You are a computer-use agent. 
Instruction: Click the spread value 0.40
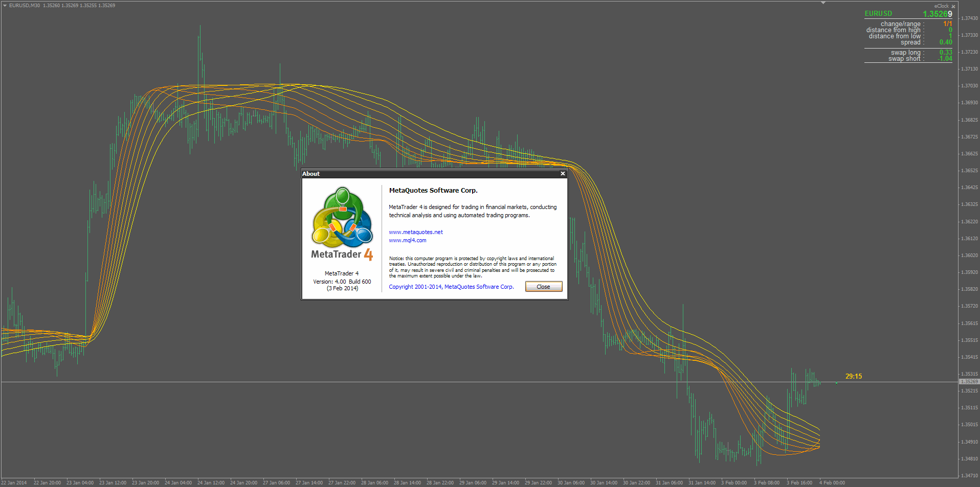point(946,42)
